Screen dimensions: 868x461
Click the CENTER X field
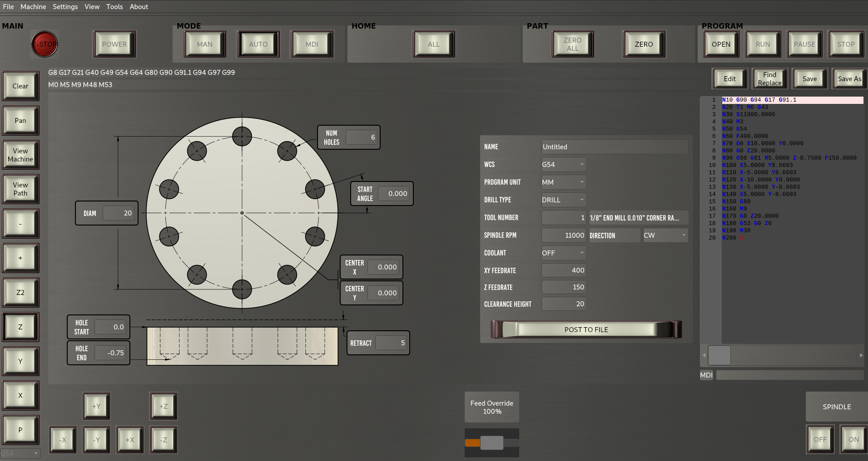point(384,267)
